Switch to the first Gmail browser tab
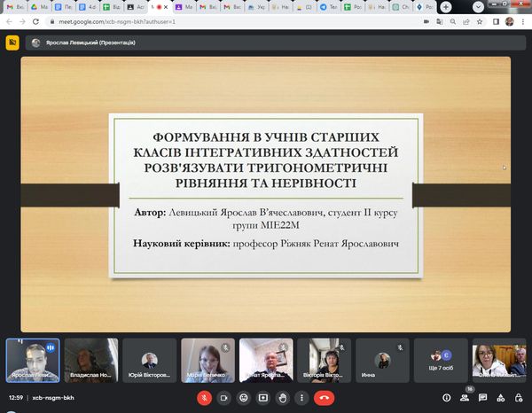 pyautogui.click(x=12, y=7)
